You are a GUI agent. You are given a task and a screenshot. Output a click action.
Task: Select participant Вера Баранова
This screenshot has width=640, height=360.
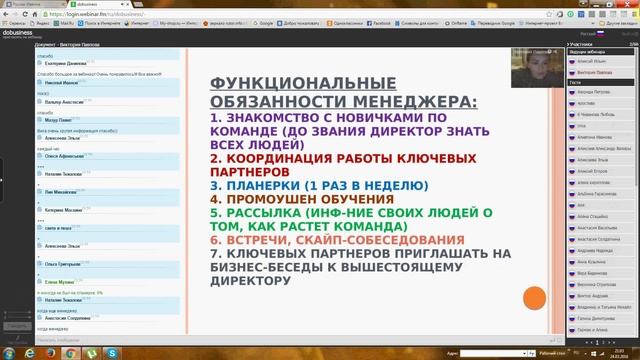pyautogui.click(x=592, y=273)
